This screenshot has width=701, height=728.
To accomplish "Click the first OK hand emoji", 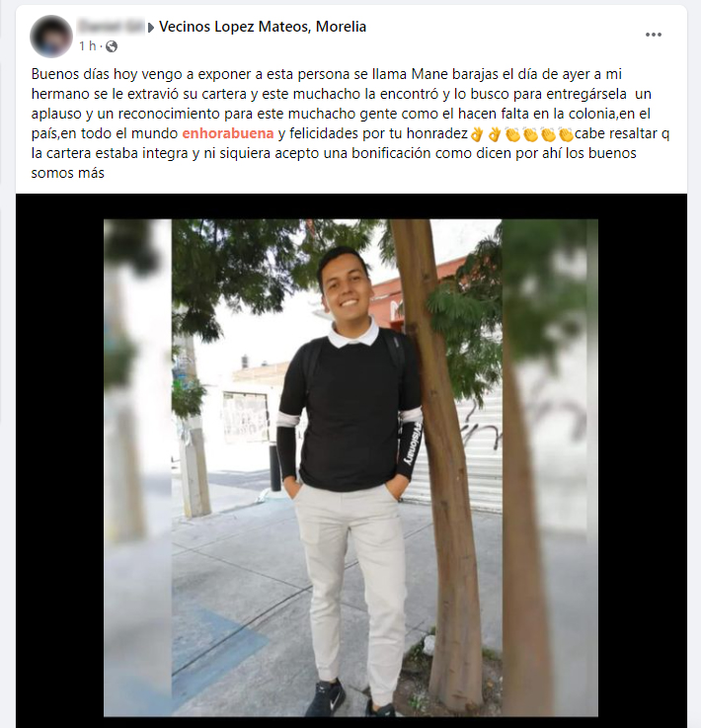I will 477,134.
